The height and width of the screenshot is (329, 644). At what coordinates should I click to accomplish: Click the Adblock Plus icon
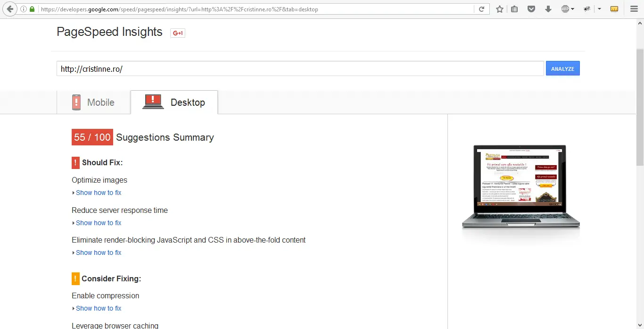pos(565,9)
